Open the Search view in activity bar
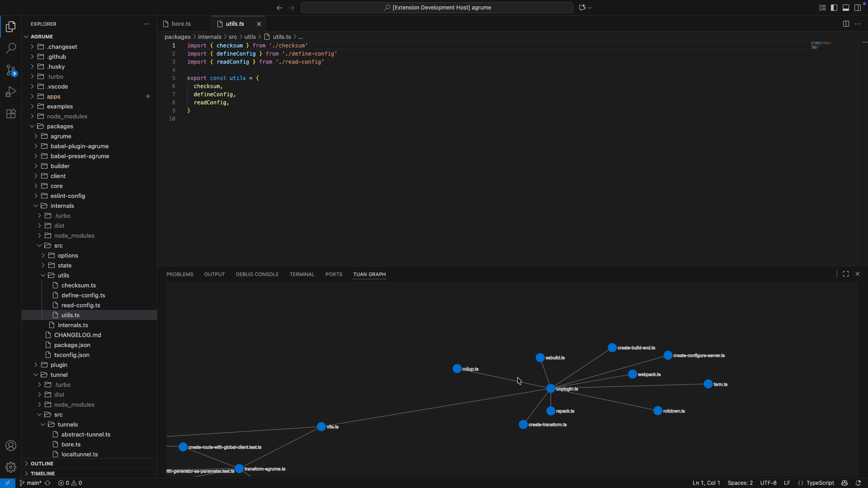868x488 pixels. (x=11, y=48)
